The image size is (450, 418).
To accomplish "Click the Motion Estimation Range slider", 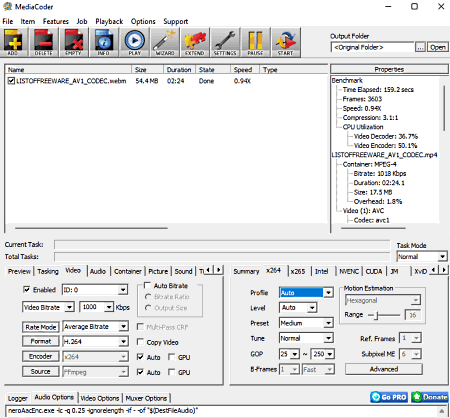I will tap(384, 315).
